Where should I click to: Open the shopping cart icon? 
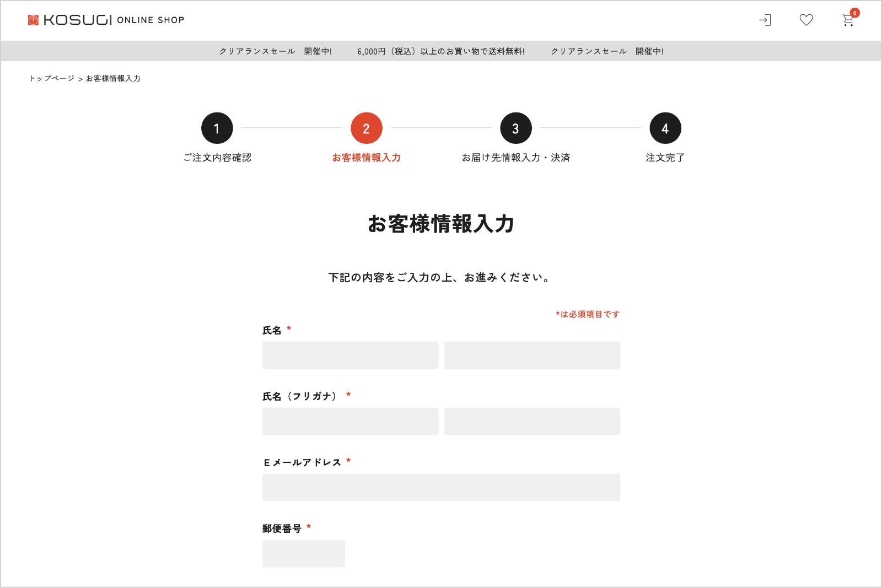click(x=848, y=20)
